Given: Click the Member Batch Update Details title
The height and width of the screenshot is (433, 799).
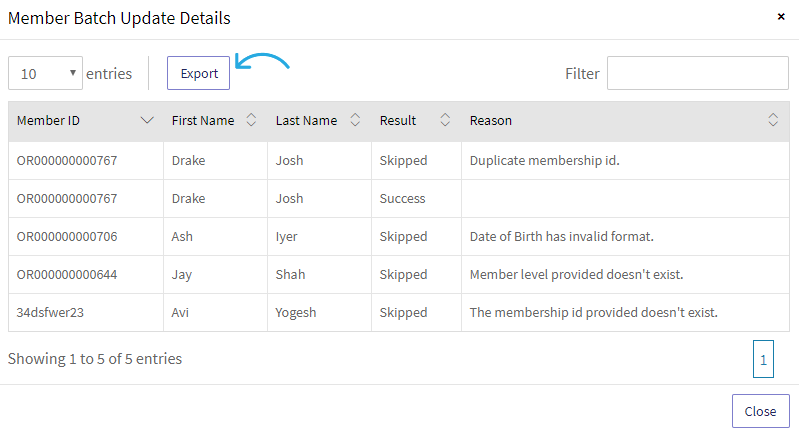Looking at the screenshot, I should tap(119, 18).
